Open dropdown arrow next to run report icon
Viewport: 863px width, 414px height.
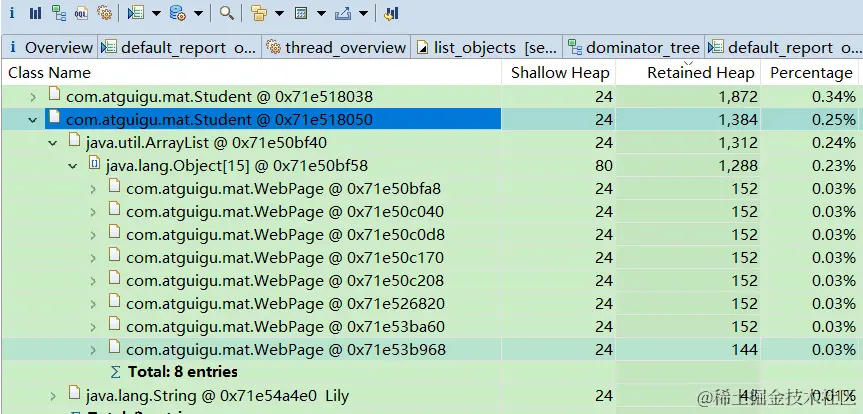click(x=156, y=13)
